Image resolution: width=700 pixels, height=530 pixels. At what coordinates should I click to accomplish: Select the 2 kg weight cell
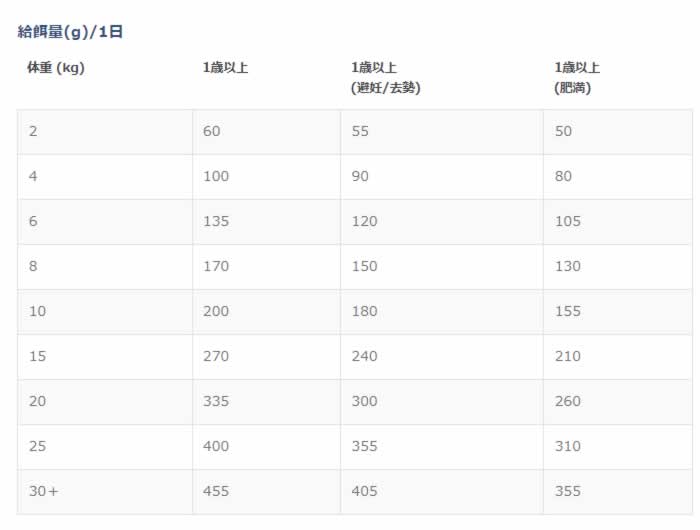click(33, 131)
